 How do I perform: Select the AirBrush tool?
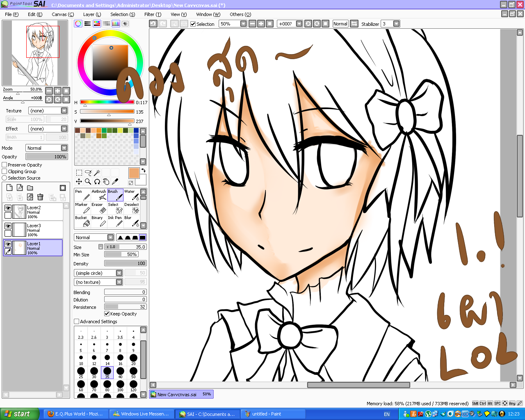[x=99, y=195]
